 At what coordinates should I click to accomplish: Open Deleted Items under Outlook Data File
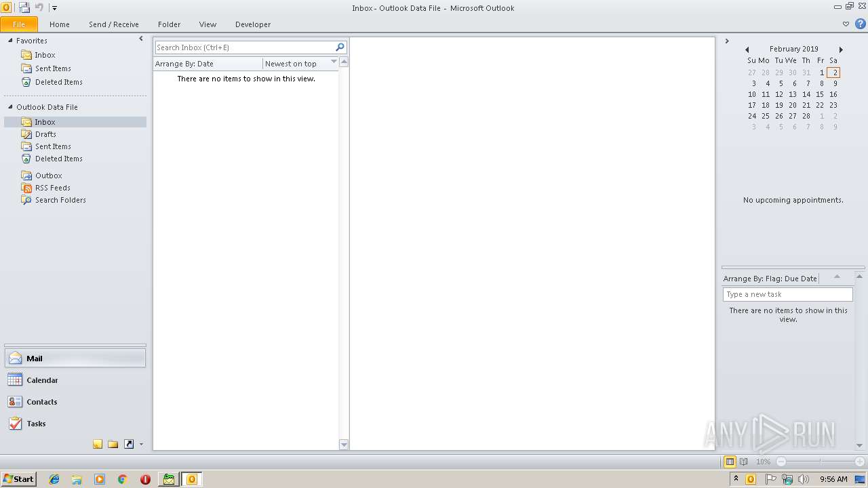point(59,159)
